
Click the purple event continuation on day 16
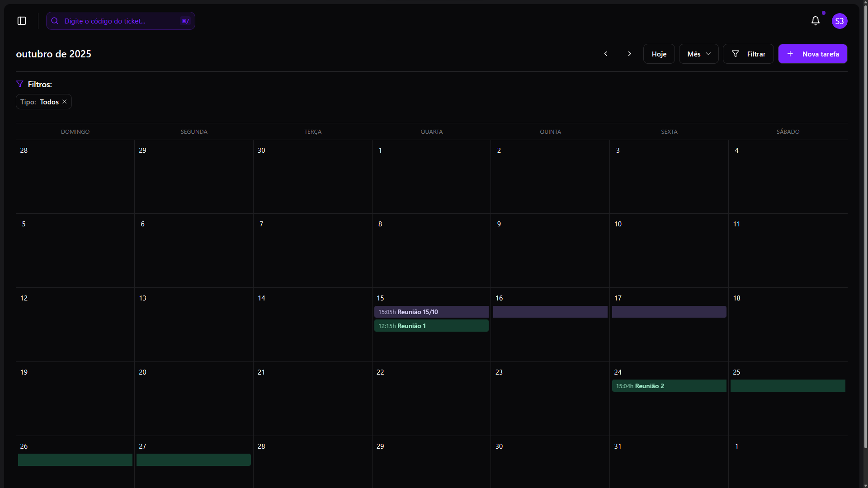pos(550,312)
